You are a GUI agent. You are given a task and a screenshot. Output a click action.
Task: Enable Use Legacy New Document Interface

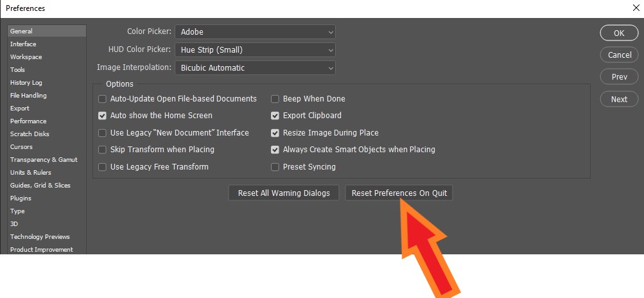102,133
